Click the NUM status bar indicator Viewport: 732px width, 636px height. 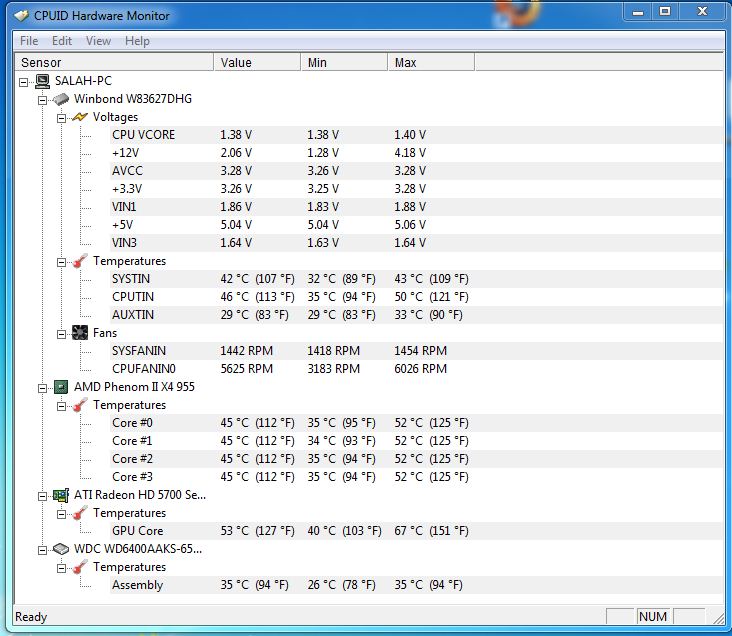click(653, 617)
